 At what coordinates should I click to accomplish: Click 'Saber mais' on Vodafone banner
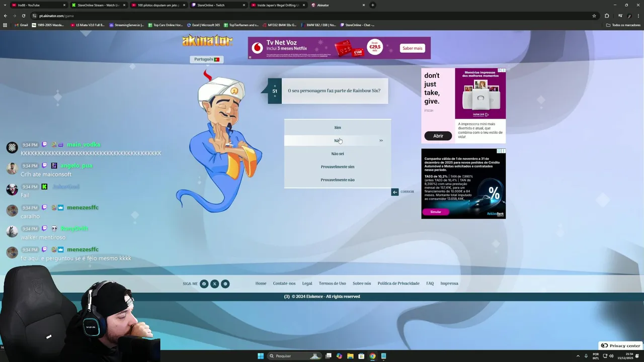413,48
